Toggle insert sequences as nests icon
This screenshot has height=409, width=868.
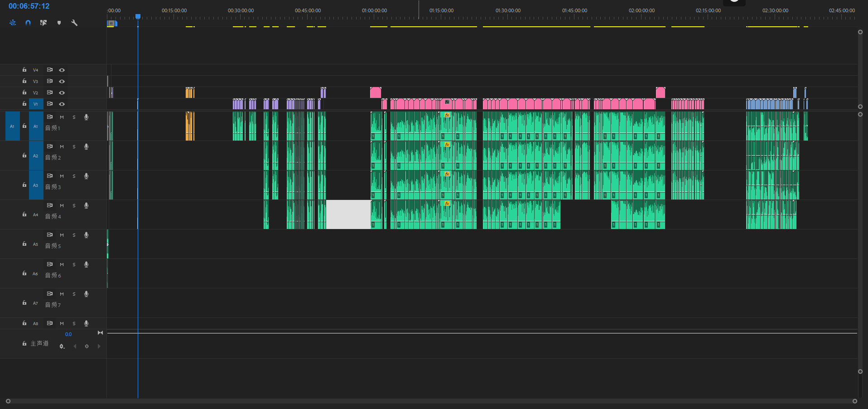tap(13, 23)
